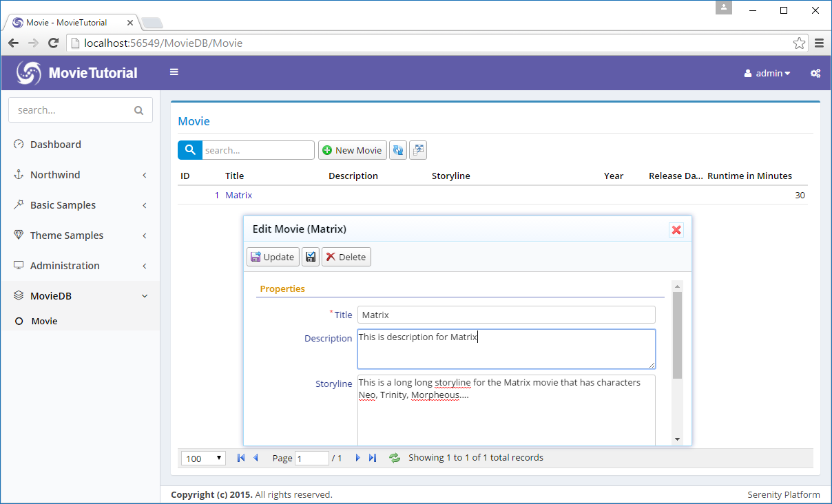The width and height of the screenshot is (832, 504).
Task: Open the column picker icon in toolbar
Action: click(x=418, y=150)
